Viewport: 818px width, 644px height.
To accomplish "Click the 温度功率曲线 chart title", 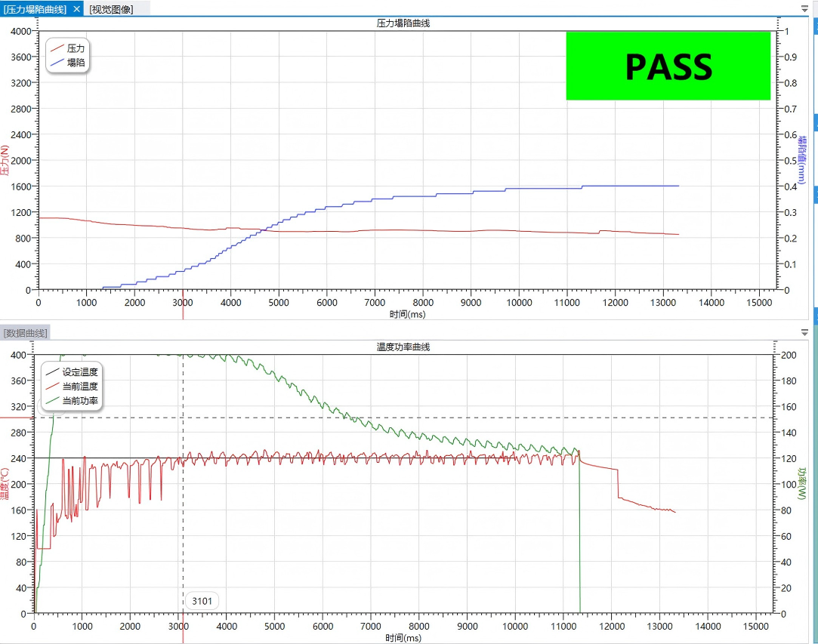I will pos(403,347).
